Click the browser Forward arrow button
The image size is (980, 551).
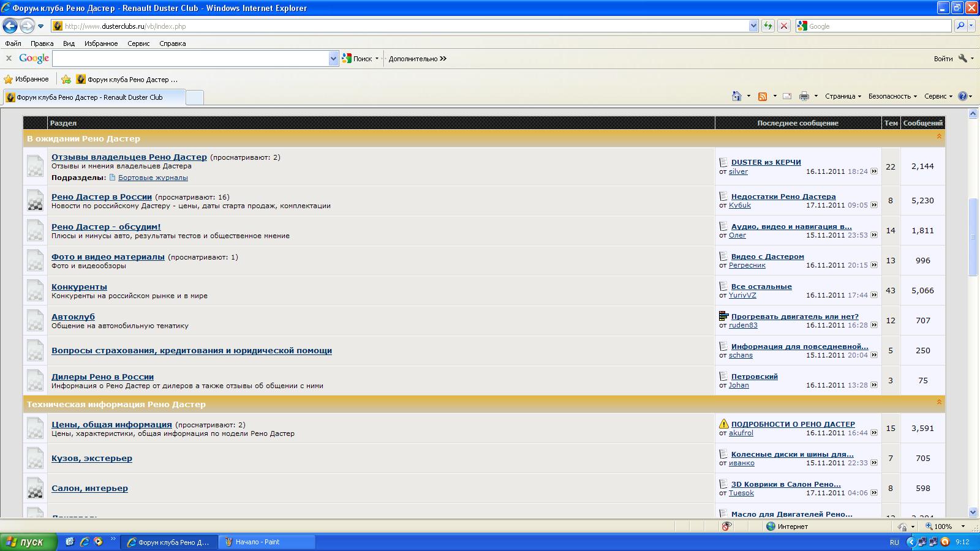pyautogui.click(x=27, y=26)
